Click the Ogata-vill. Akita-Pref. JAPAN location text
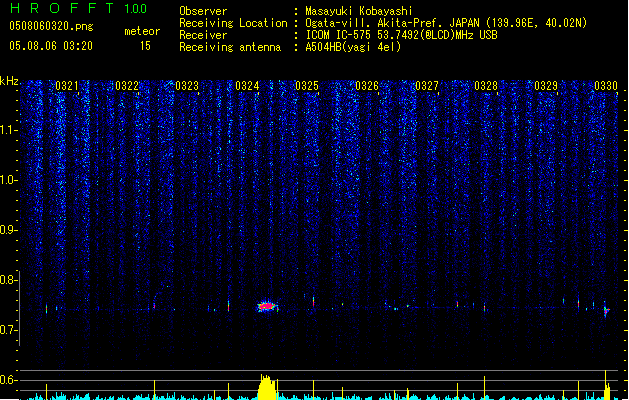 [446, 23]
